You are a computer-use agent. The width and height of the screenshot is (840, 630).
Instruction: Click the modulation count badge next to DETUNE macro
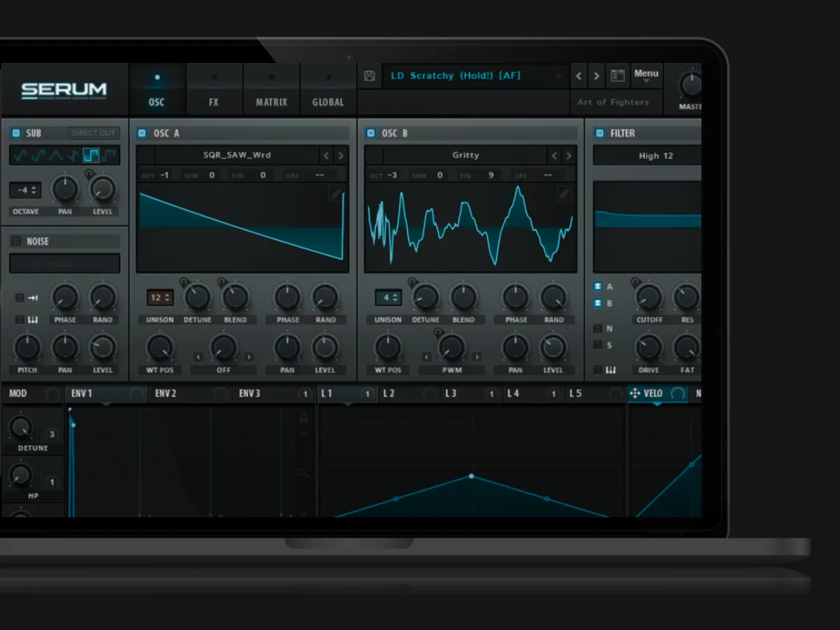pyautogui.click(x=52, y=435)
